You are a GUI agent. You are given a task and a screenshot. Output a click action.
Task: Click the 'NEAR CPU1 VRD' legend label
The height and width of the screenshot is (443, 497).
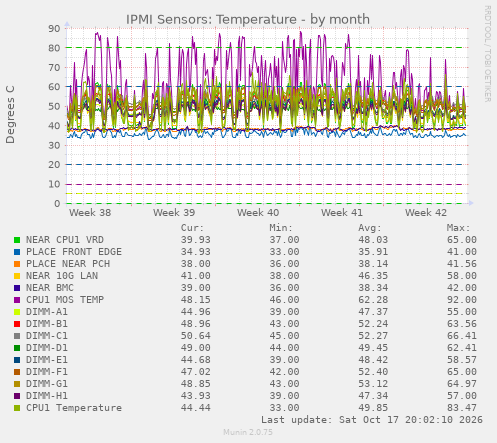[65, 240]
